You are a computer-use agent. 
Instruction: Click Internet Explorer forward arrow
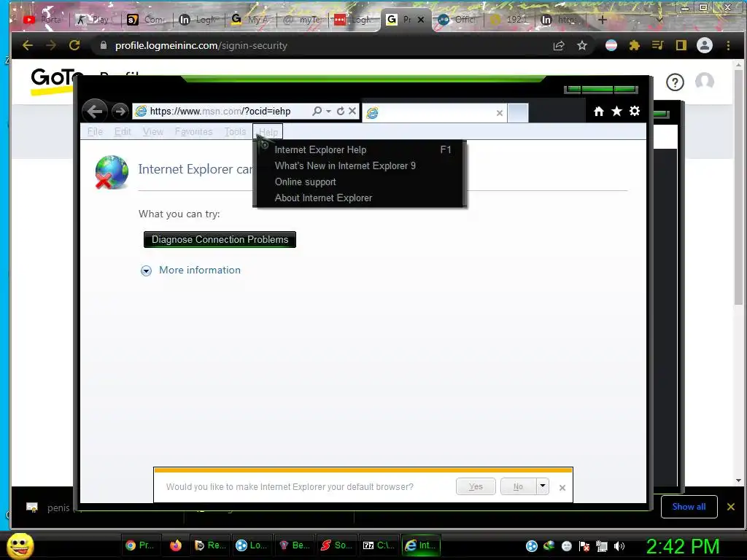coord(120,112)
